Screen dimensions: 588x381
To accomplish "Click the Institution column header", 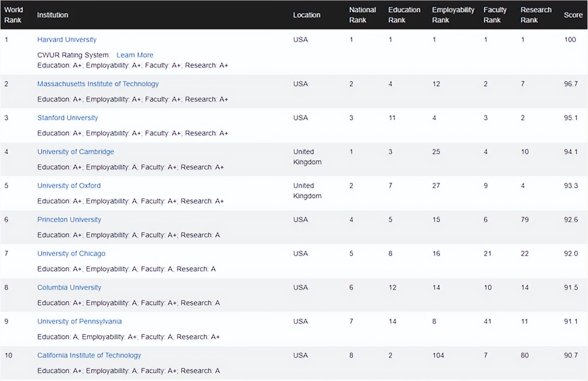I will pyautogui.click(x=52, y=15).
